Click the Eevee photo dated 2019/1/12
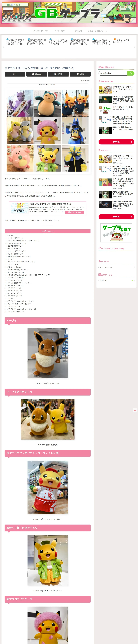 [x=48, y=353]
